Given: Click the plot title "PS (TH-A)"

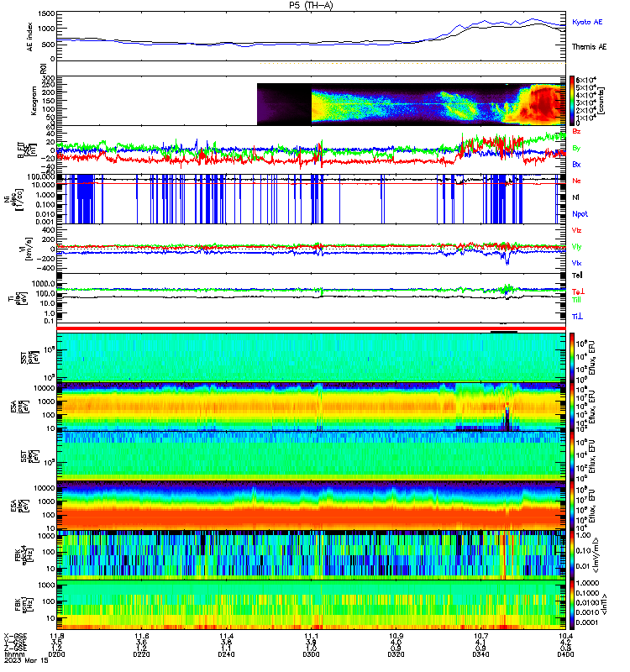Looking at the screenshot, I should 311,5.
